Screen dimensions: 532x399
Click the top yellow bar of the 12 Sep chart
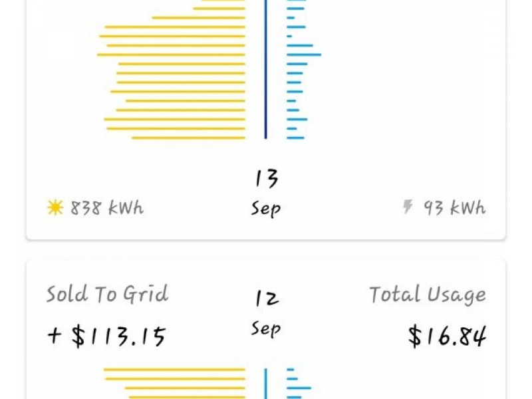[174, 370]
